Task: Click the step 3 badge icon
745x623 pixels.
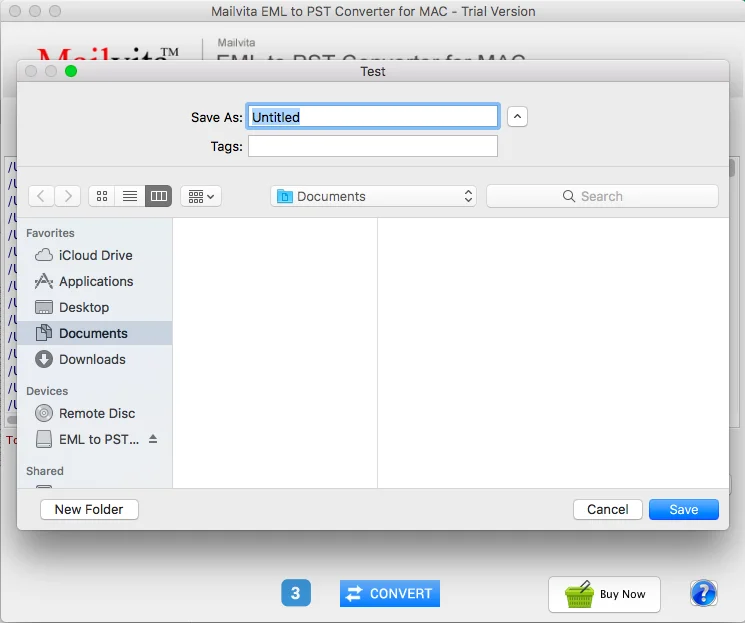Action: [296, 593]
